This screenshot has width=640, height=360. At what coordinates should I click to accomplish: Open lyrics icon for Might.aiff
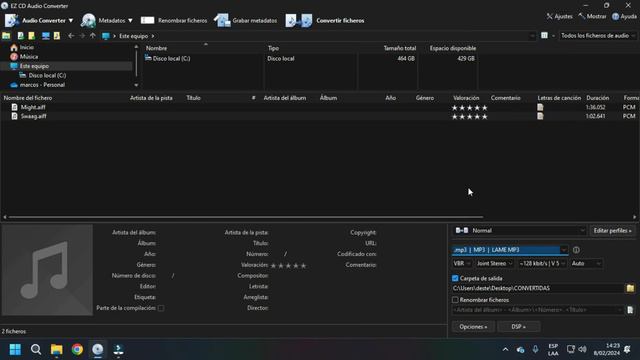click(540, 107)
